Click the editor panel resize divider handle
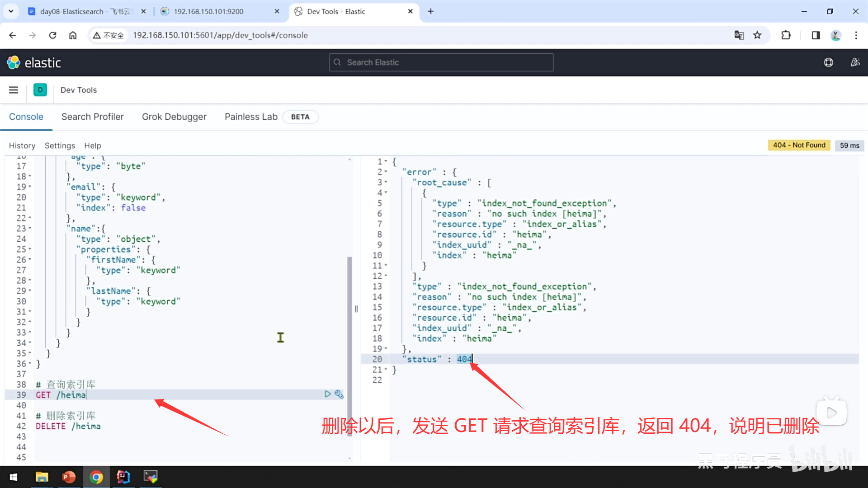The image size is (868, 488). coord(356,309)
